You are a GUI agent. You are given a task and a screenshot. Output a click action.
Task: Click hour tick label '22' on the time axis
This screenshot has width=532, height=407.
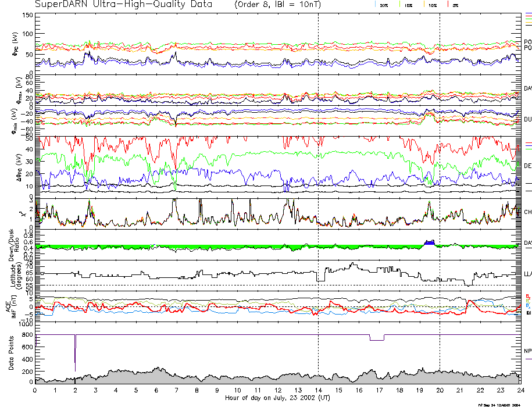[x=480, y=390]
